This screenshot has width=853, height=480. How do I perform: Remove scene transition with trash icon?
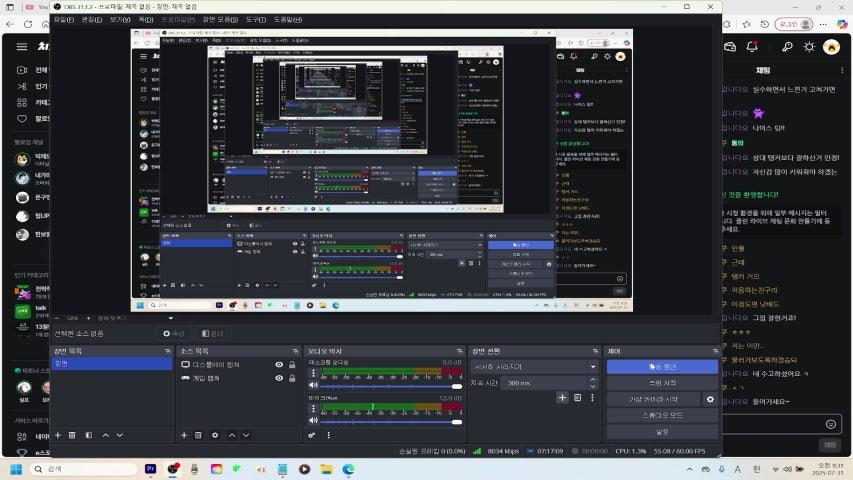(578, 398)
